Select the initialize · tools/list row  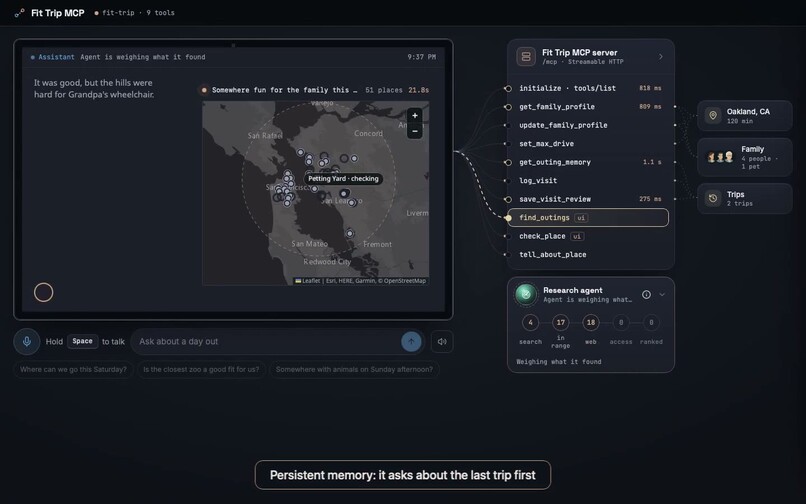click(x=588, y=88)
